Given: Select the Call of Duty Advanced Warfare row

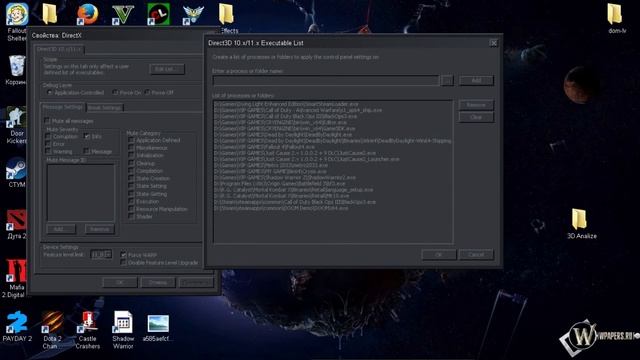Looking at the screenshot, I should point(298,110).
